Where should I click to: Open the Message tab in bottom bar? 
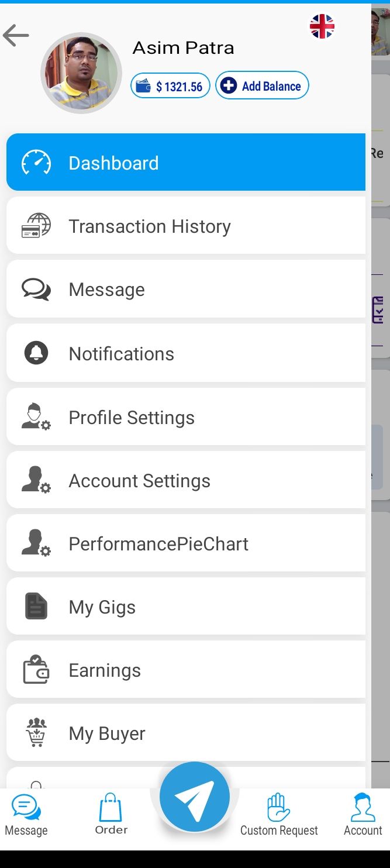(26, 814)
